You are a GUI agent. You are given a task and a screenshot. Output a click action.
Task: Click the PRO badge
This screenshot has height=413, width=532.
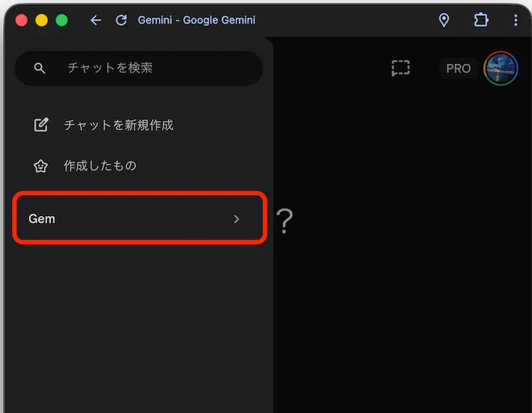[458, 68]
